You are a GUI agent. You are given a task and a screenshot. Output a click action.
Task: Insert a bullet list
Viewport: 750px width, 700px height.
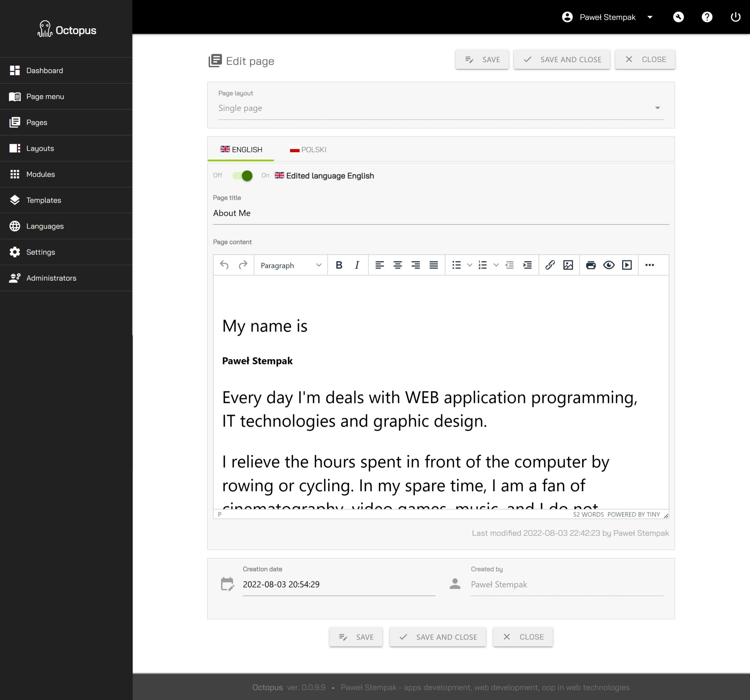tap(457, 265)
